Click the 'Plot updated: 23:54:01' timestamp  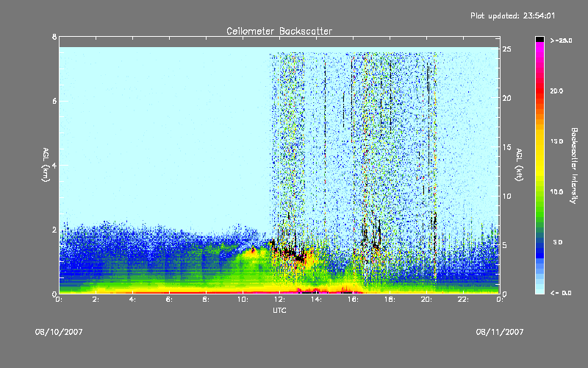(x=512, y=15)
